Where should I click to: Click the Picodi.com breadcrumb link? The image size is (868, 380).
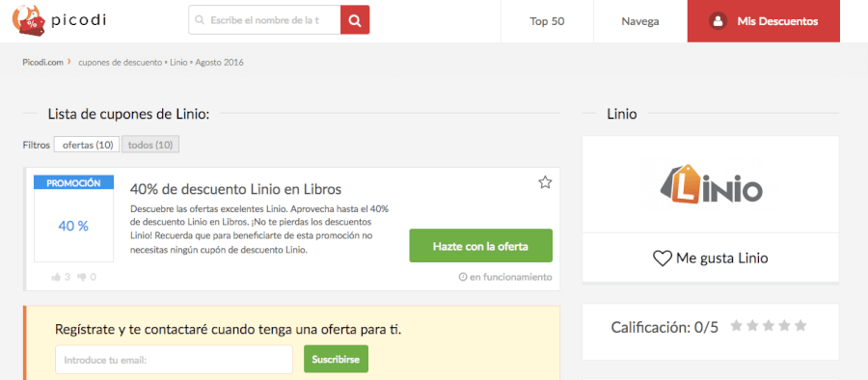[43, 62]
